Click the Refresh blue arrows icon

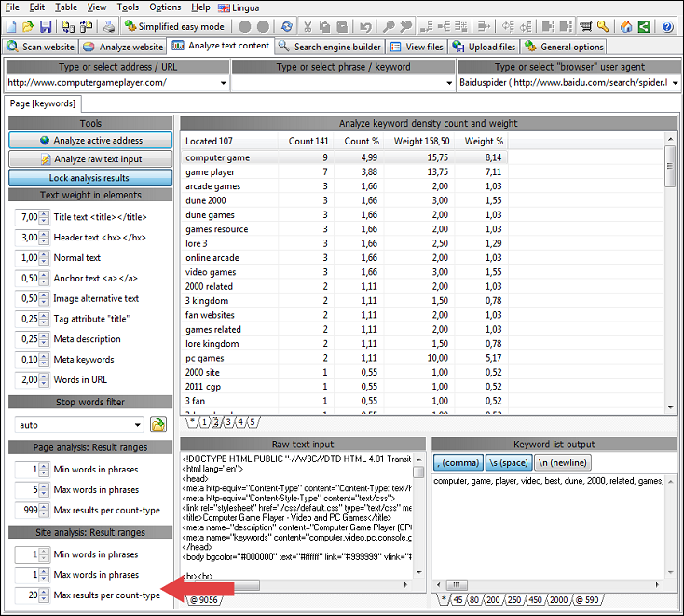287,27
